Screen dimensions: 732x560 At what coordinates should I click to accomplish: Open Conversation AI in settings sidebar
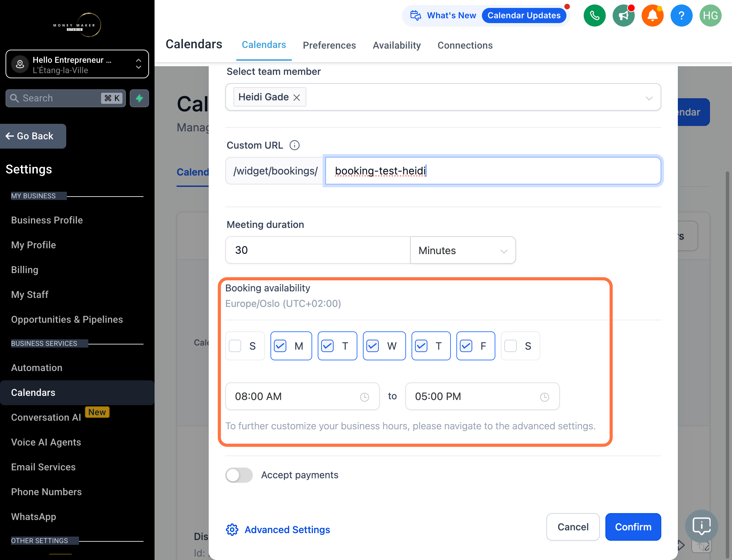[x=46, y=418]
